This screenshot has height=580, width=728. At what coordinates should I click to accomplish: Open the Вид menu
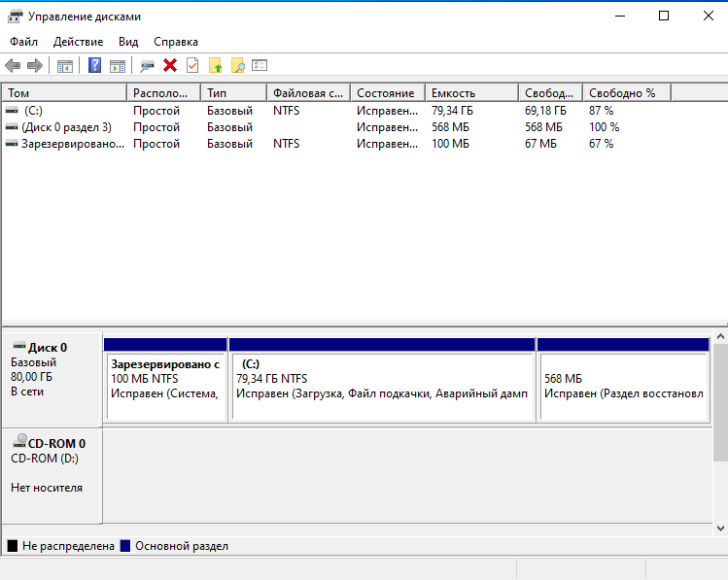(x=128, y=42)
